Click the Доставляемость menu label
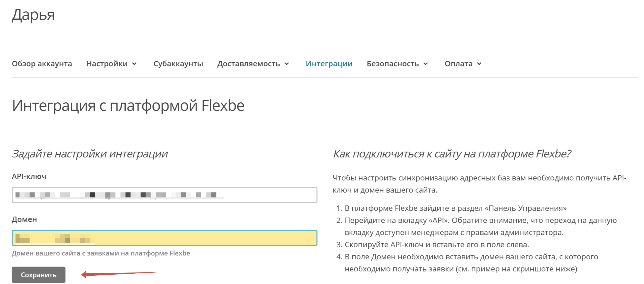Screen dimensions: 644x284 point(248,64)
